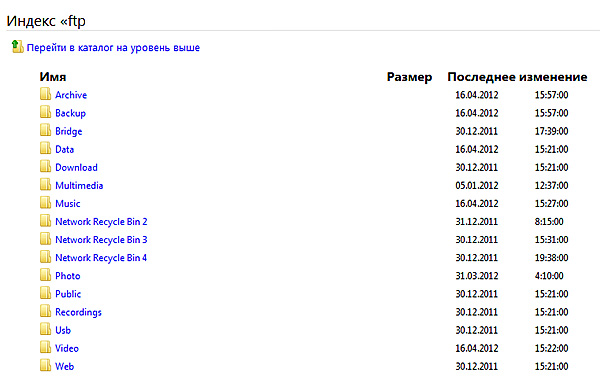600x387 pixels.
Task: Click the Последнее изменение column header
Action: click(517, 77)
